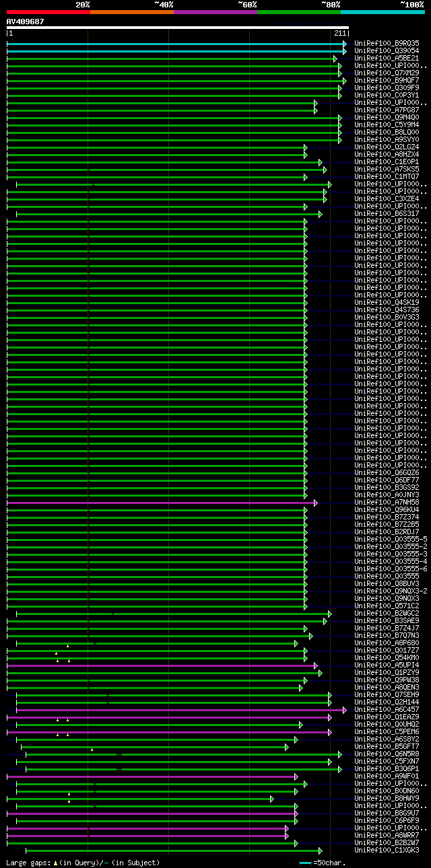Select the UniRef100_C5PEM6 label

point(387,731)
